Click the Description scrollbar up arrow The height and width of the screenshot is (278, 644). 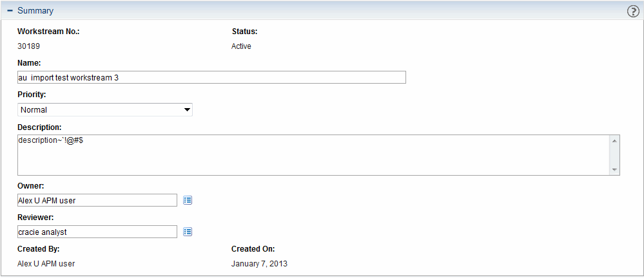click(x=614, y=141)
